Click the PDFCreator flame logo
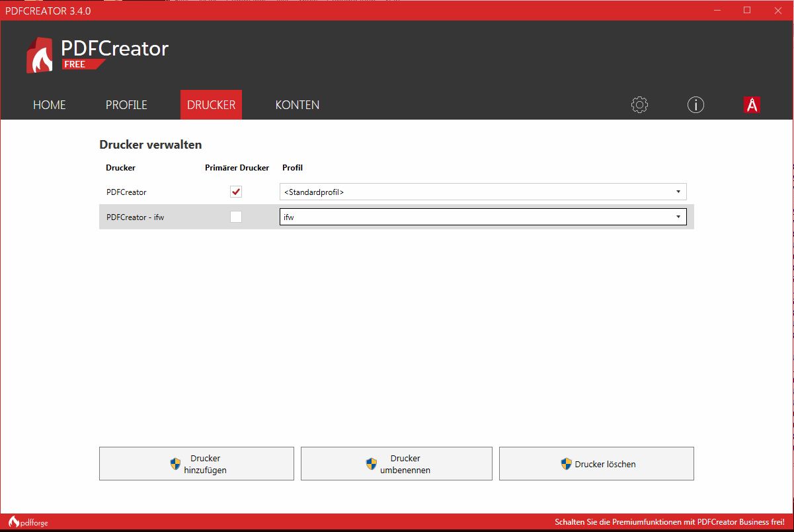 click(x=40, y=56)
